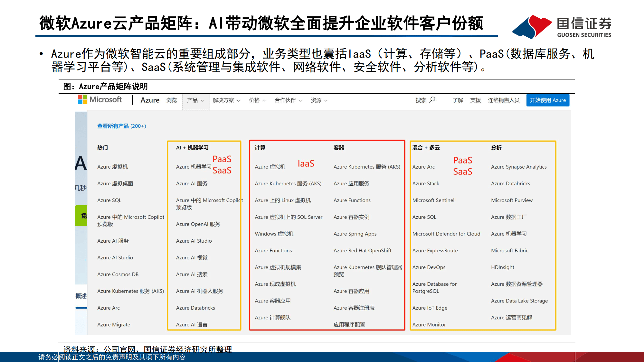Open Azure 虚拟桌面 under 热门

(115, 183)
